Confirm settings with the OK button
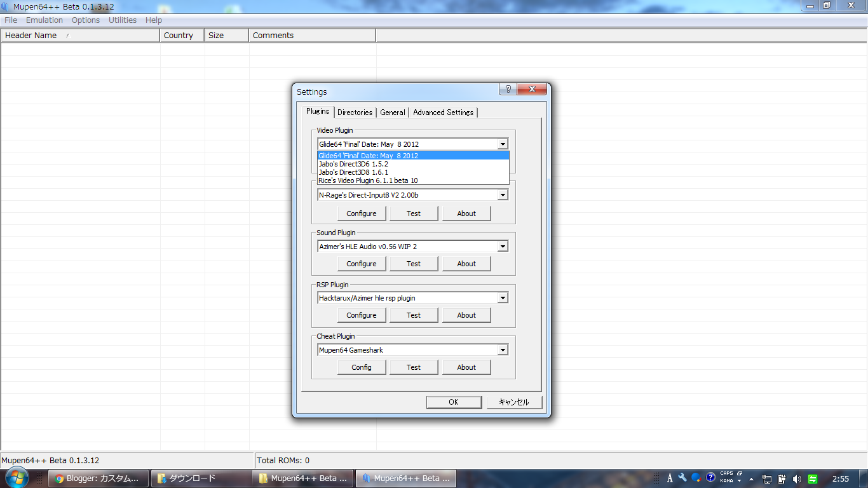 point(454,402)
